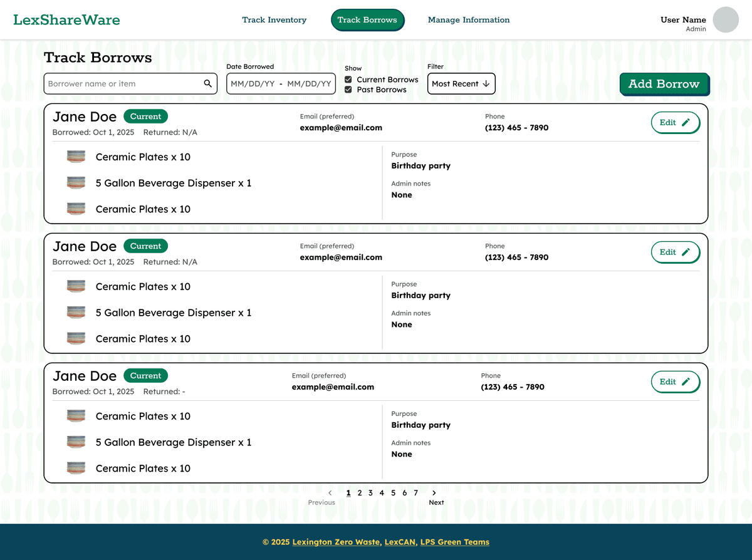Click the LexShareWare logo
Screen dimensions: 752x560
click(66, 20)
